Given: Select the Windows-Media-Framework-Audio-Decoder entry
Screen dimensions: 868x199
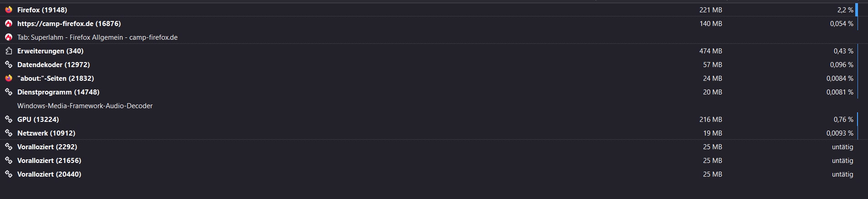Looking at the screenshot, I should click(85, 105).
